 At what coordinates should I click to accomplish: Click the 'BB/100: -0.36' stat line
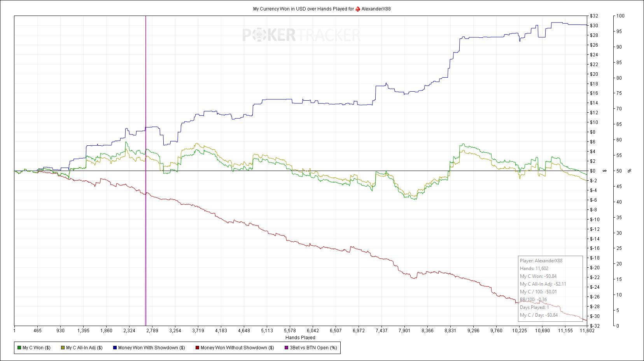click(x=533, y=300)
